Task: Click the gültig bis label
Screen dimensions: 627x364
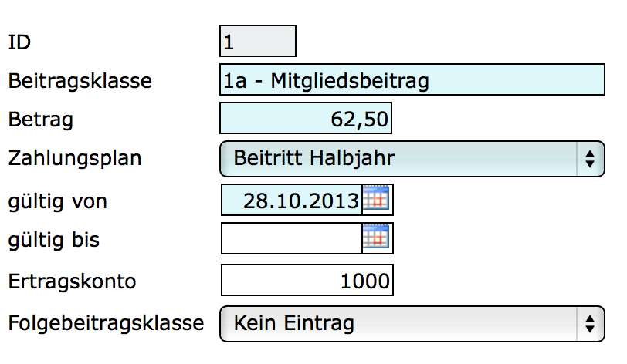Action: (x=54, y=240)
